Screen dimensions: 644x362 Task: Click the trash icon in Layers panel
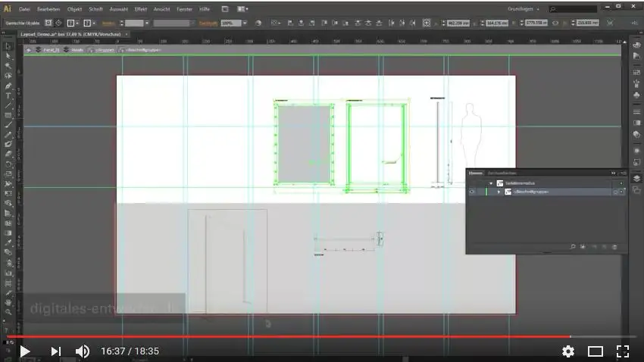[615, 247]
